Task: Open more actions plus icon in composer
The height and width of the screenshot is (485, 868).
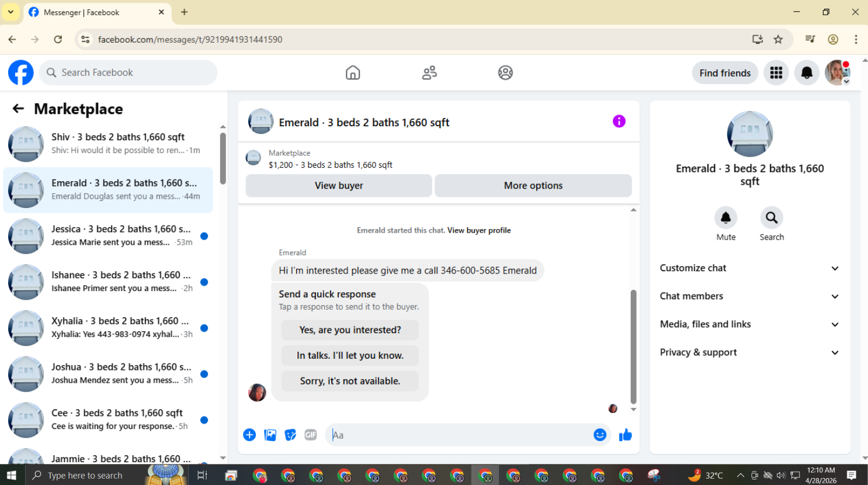Action: point(249,435)
